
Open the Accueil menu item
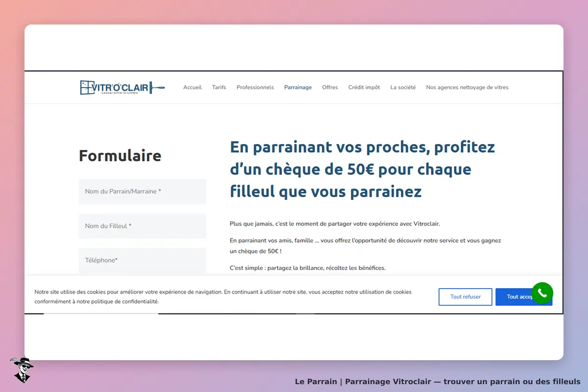(193, 87)
